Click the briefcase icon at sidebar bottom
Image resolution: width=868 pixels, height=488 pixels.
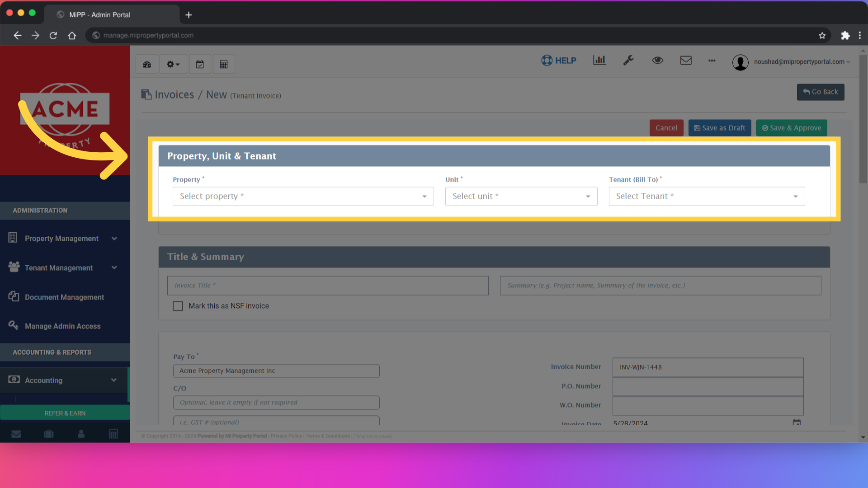48,433
